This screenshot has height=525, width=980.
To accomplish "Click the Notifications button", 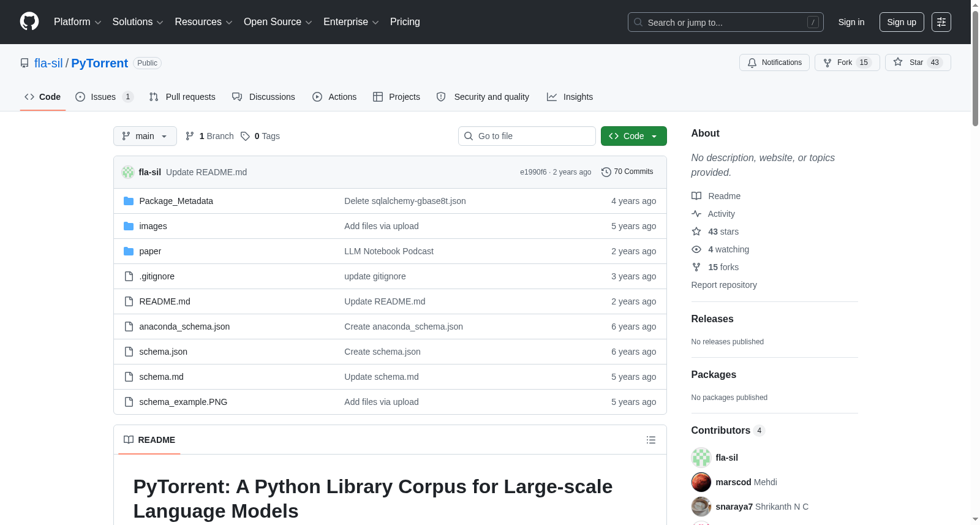I will (x=775, y=62).
